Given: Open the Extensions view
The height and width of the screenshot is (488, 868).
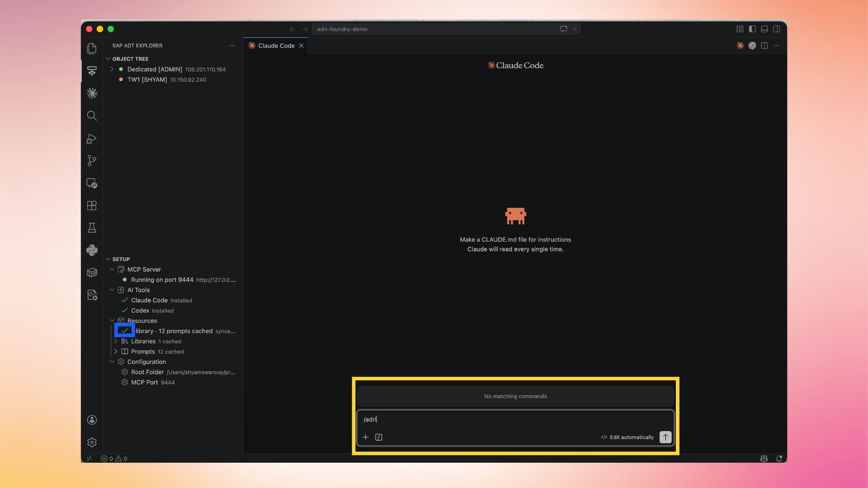Looking at the screenshot, I should click(92, 206).
